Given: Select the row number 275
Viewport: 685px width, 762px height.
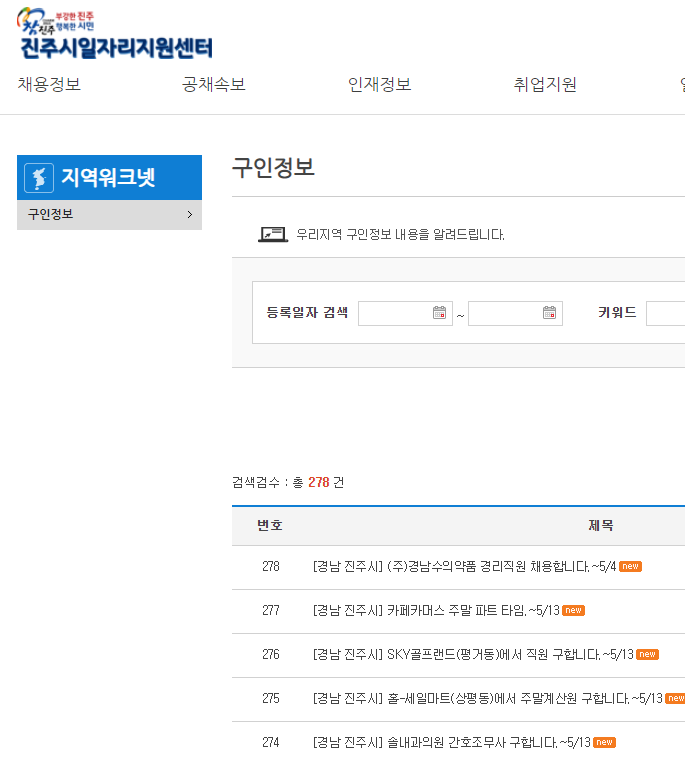Looking at the screenshot, I should coord(271,699).
